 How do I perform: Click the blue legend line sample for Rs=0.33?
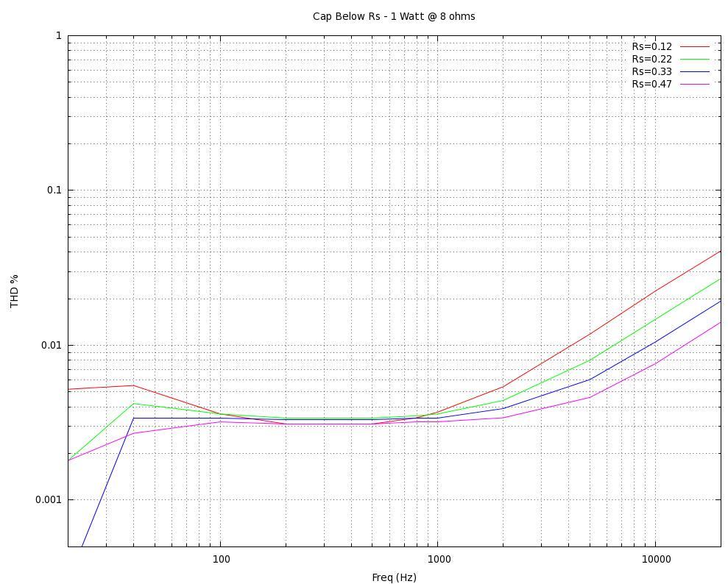coord(695,71)
